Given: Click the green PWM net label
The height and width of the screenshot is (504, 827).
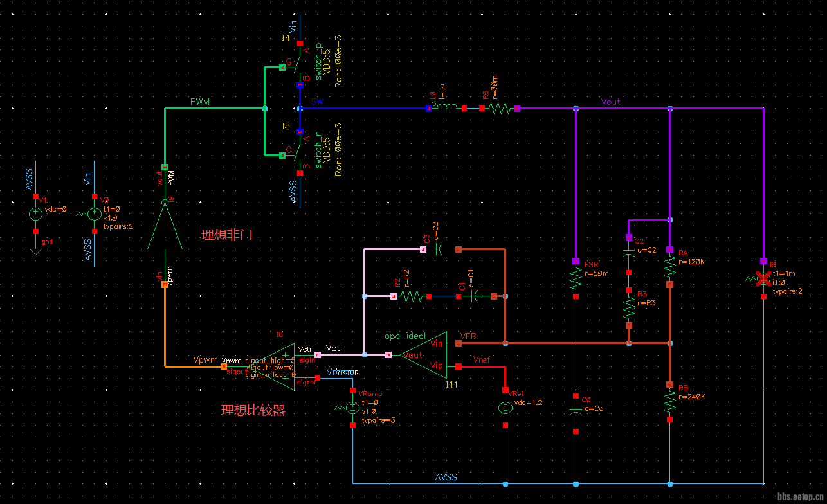Looking at the screenshot, I should pos(200,102).
